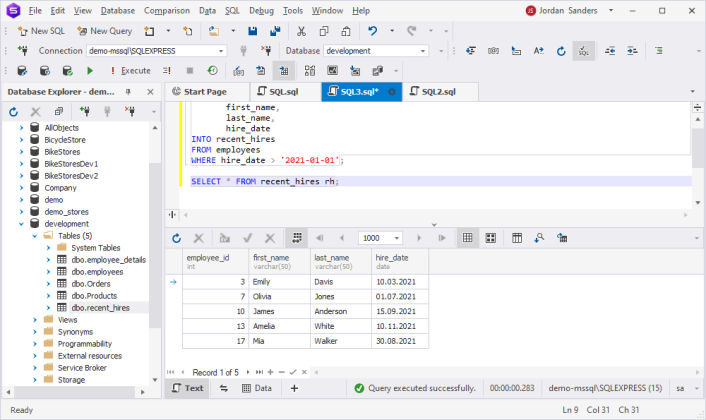The image size is (706, 420).
Task: Open the Window menu
Action: click(x=327, y=10)
